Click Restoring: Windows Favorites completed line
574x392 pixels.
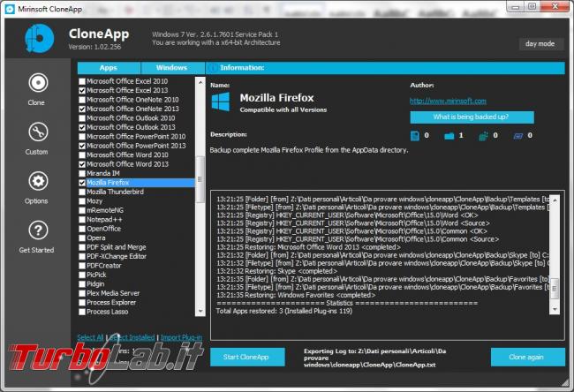coord(296,295)
